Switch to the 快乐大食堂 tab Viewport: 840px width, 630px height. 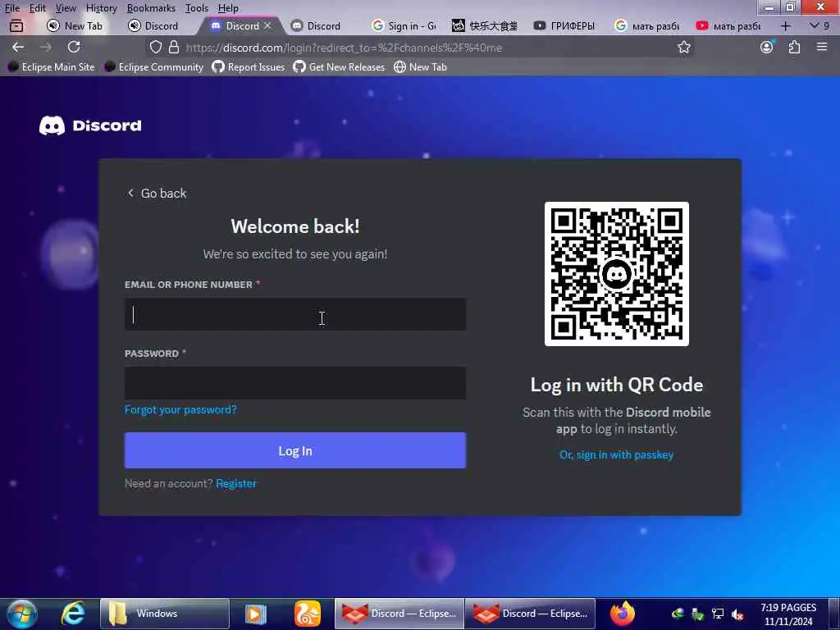(486, 25)
